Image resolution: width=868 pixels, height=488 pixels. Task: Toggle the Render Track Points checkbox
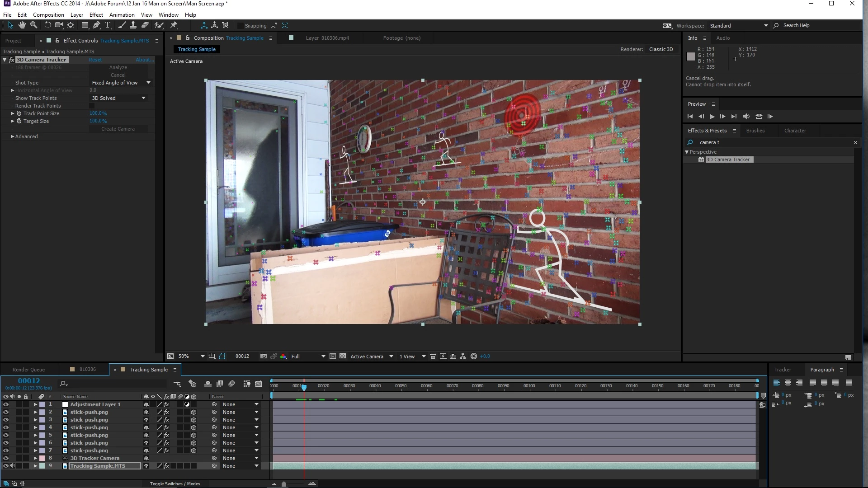tap(92, 106)
